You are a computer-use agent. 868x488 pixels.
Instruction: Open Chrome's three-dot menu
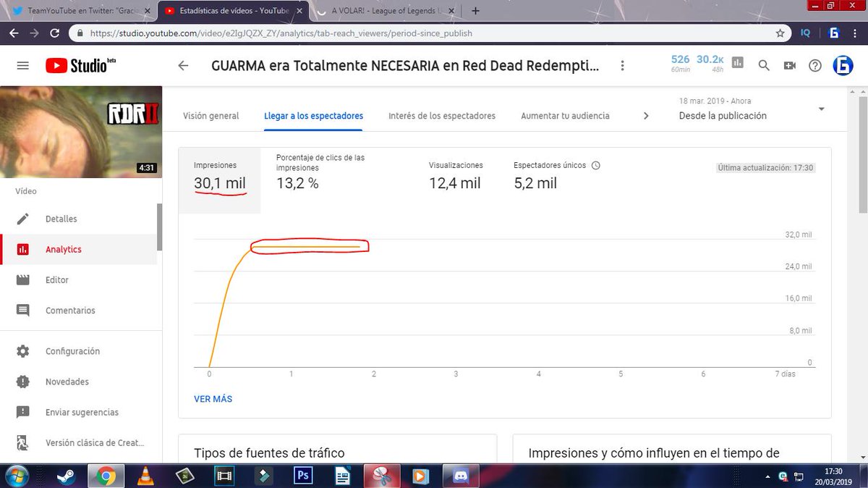856,33
